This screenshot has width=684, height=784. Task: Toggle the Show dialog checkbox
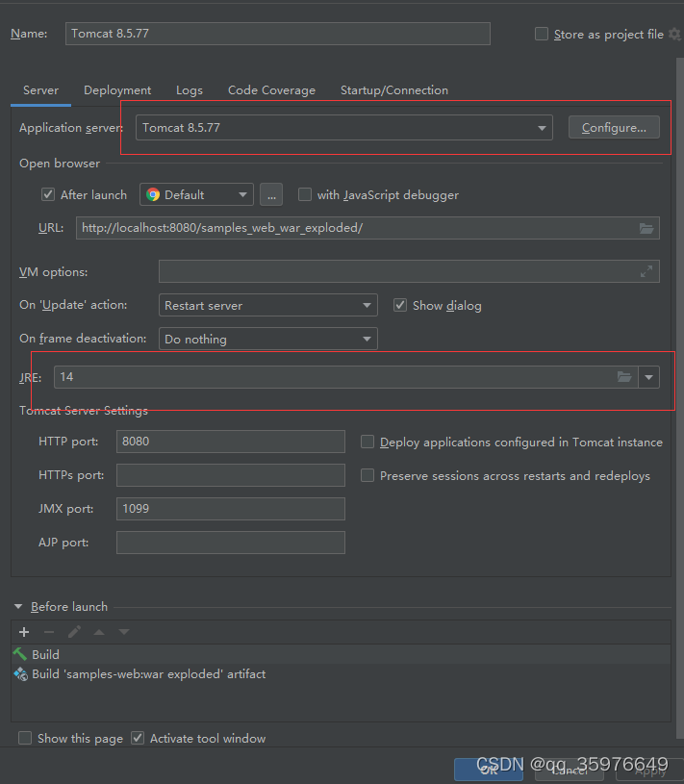[x=400, y=305]
